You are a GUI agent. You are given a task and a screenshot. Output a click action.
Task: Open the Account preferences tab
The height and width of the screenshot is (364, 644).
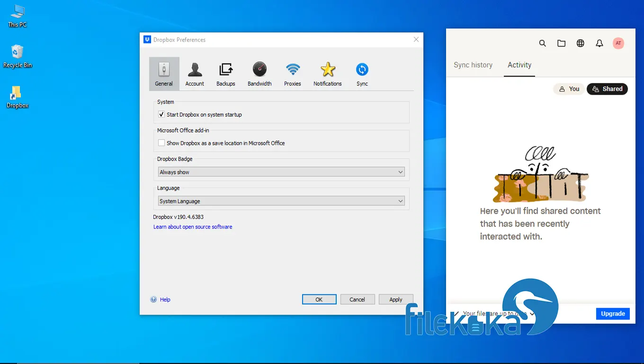195,74
